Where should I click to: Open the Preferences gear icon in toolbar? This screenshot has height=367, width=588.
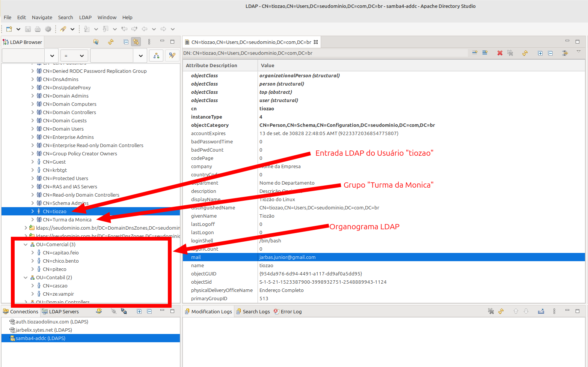[48, 29]
